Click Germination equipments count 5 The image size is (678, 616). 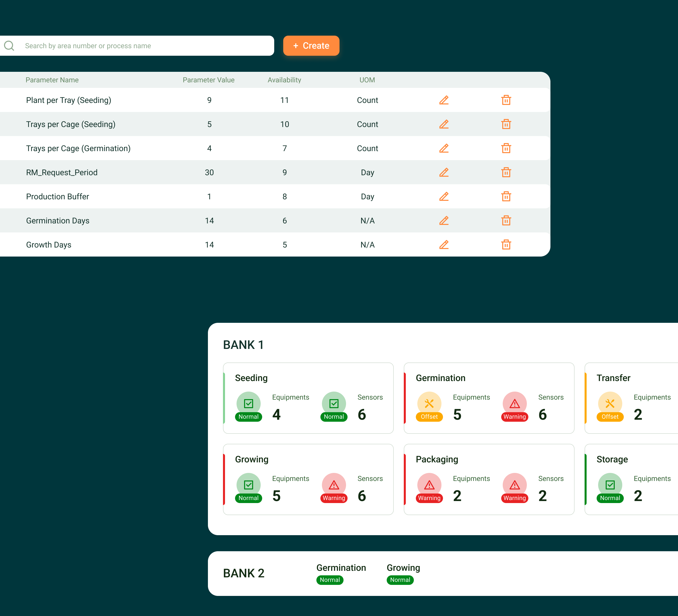(457, 415)
